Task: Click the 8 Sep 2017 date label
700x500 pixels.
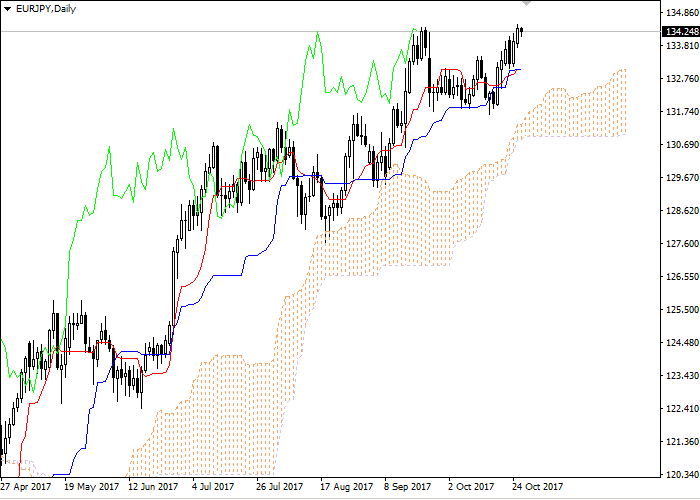Action: 408,487
